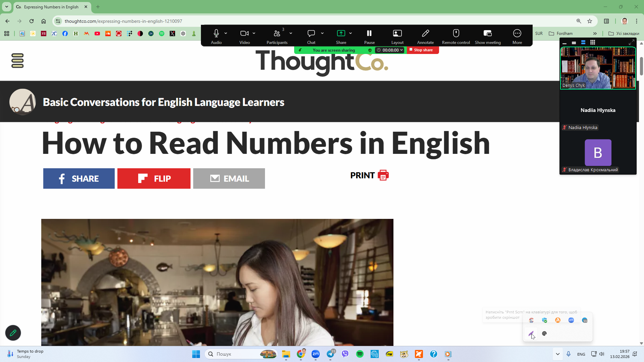Select the Annotate pencil tool

425,33
